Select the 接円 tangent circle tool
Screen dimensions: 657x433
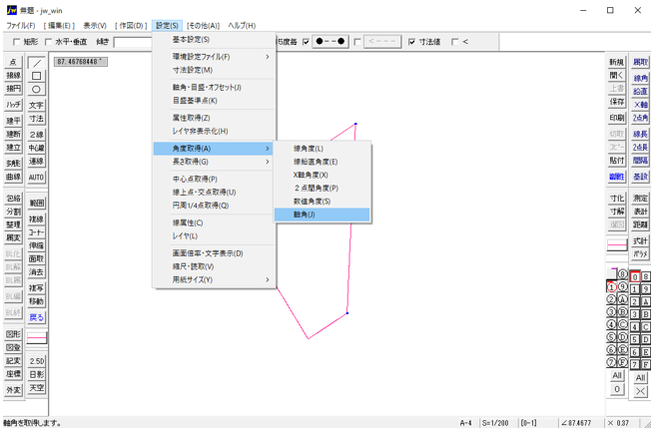pos(13,89)
